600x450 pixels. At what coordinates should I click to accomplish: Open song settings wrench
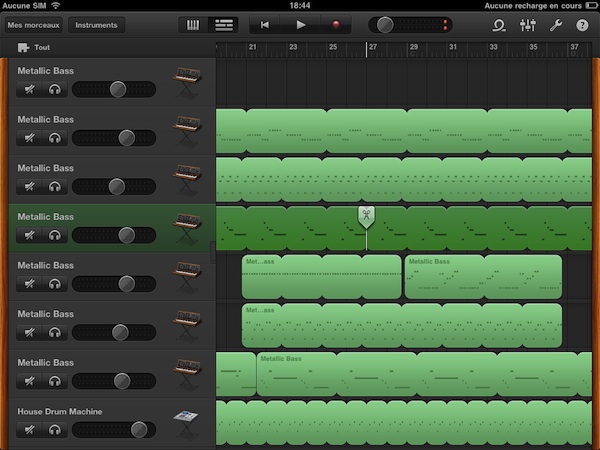[555, 26]
